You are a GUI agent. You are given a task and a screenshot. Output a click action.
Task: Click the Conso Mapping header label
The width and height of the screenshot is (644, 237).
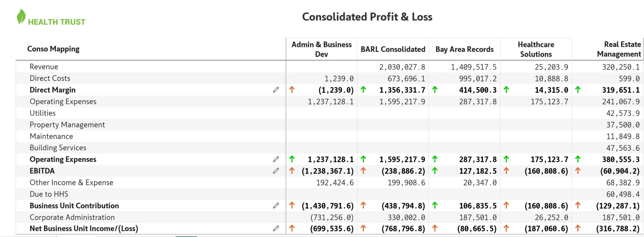53,49
